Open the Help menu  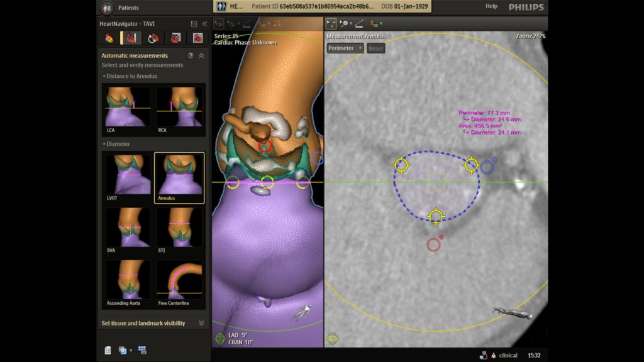tap(491, 6)
